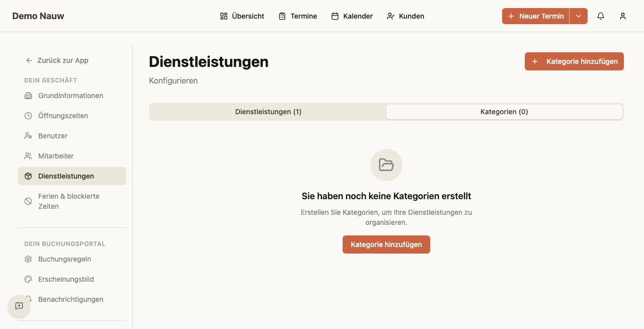Click the Öffnungszeiten clock icon
The height and width of the screenshot is (329, 644).
[x=28, y=116]
